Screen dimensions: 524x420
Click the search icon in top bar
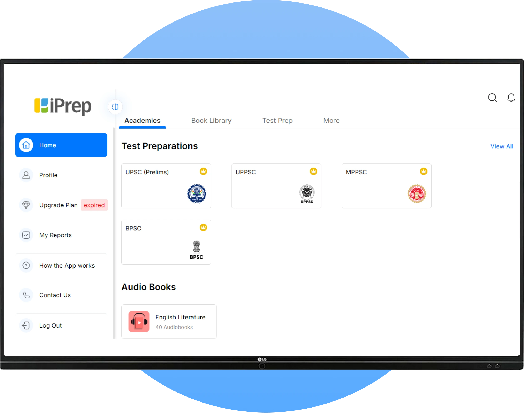point(492,98)
